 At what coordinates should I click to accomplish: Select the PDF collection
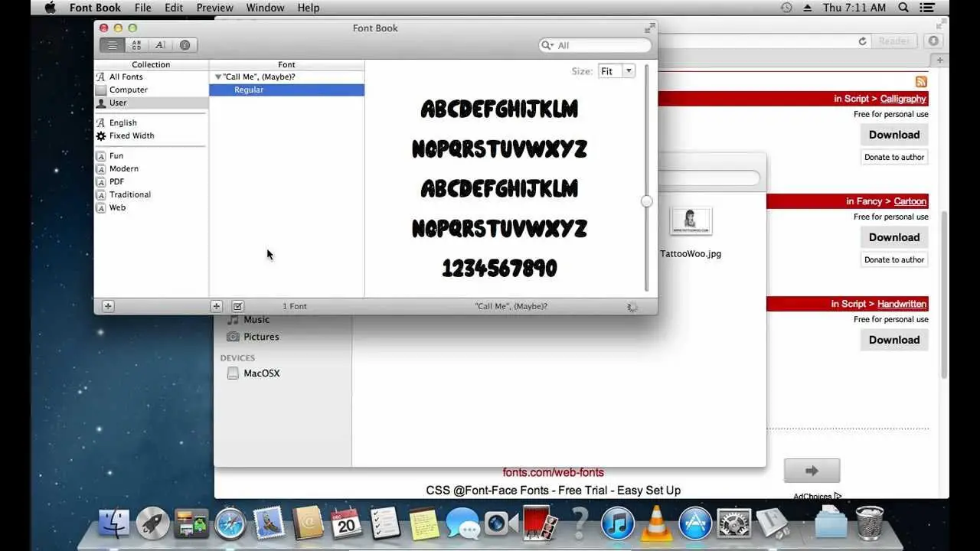point(116,181)
